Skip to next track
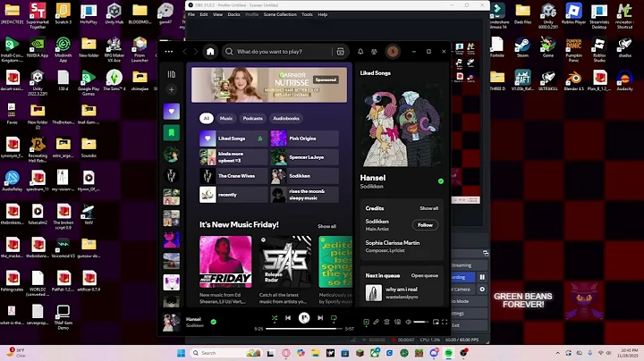Screen dimensions: 644x361 click(x=320, y=318)
